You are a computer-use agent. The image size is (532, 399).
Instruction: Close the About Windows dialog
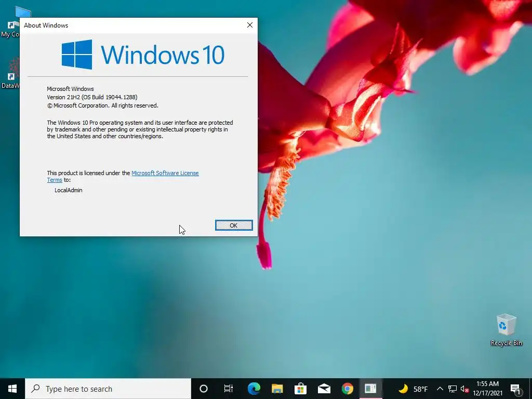click(250, 25)
